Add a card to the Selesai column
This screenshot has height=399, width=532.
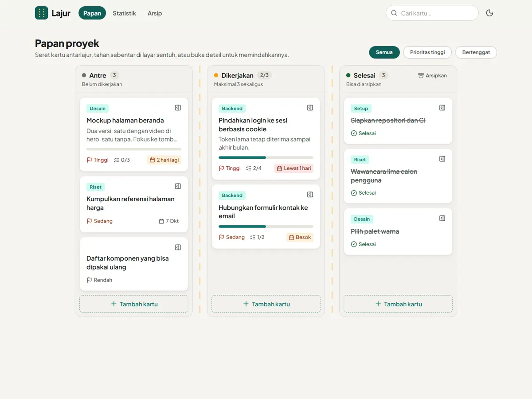398,304
